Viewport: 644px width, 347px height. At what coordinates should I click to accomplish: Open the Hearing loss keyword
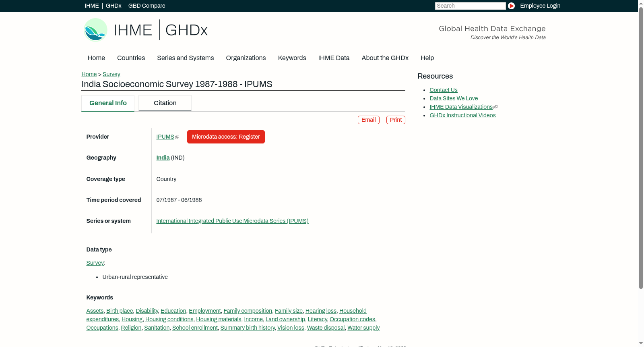coord(321,311)
